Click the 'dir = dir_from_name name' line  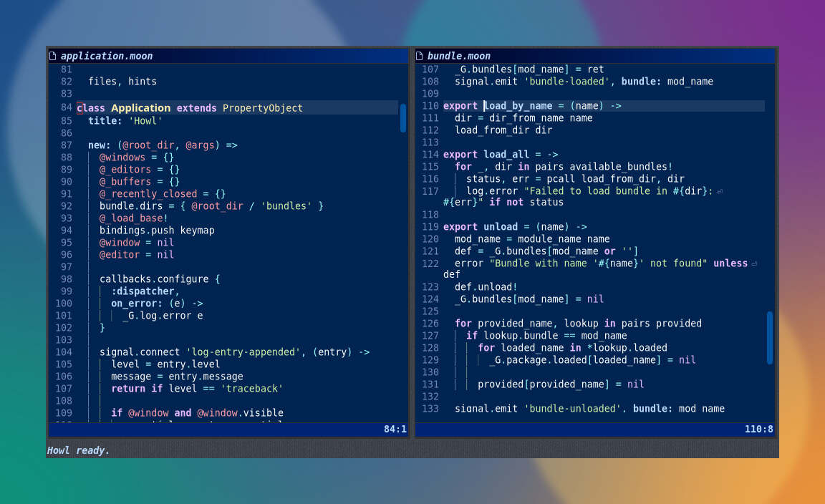[524, 118]
